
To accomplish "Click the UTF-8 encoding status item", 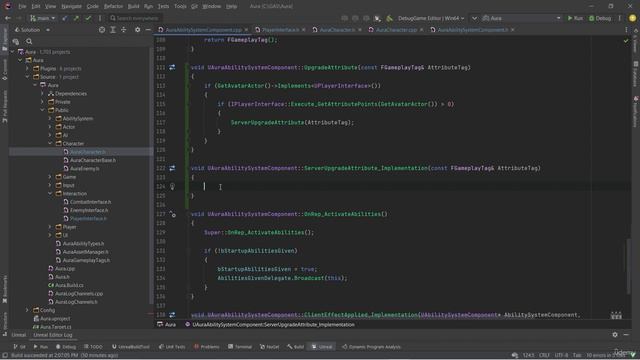I will click(561, 355).
